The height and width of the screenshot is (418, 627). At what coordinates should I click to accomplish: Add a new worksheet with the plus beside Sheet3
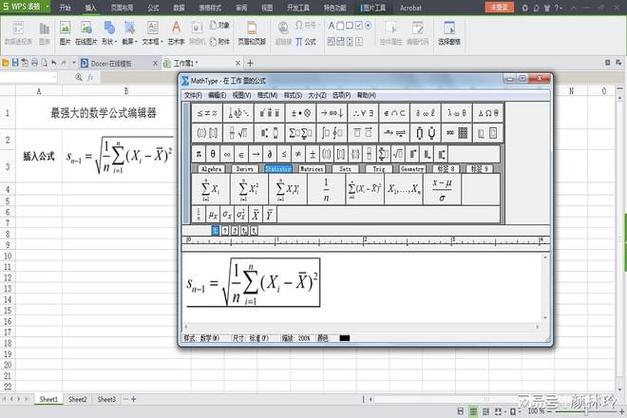tap(134, 399)
